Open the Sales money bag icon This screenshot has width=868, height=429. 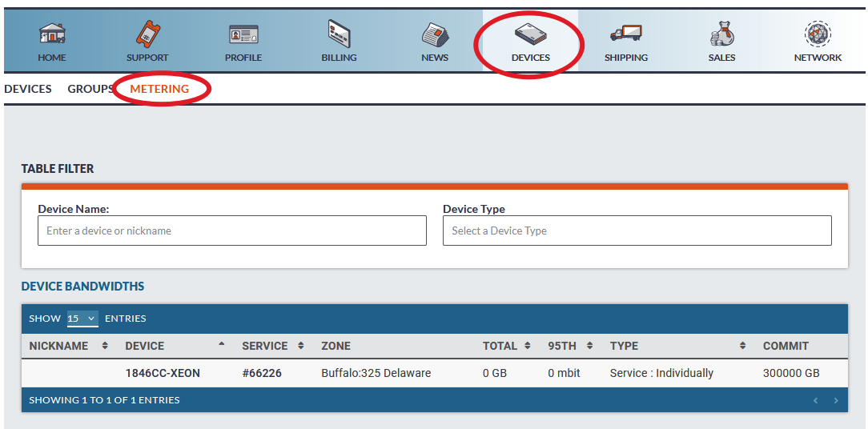coord(721,34)
